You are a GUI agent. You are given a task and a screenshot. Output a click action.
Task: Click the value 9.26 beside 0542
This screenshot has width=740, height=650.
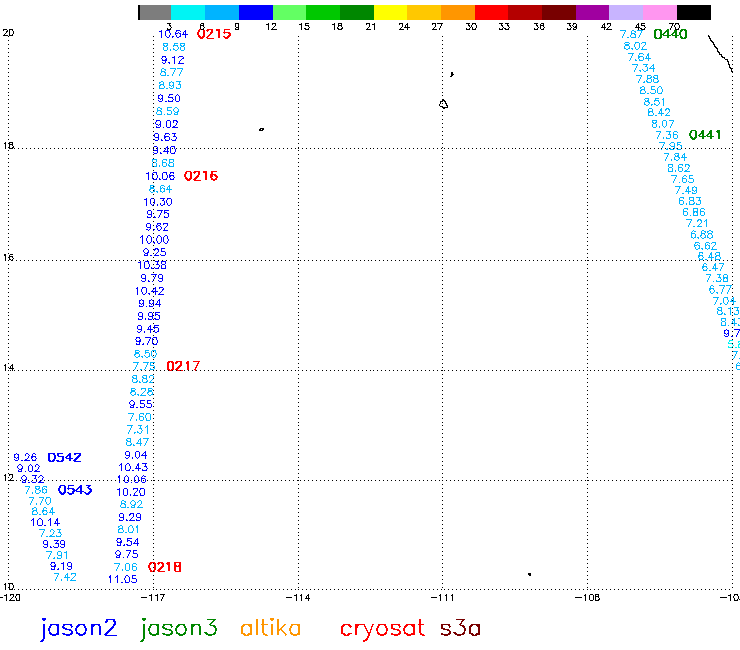click(25, 457)
